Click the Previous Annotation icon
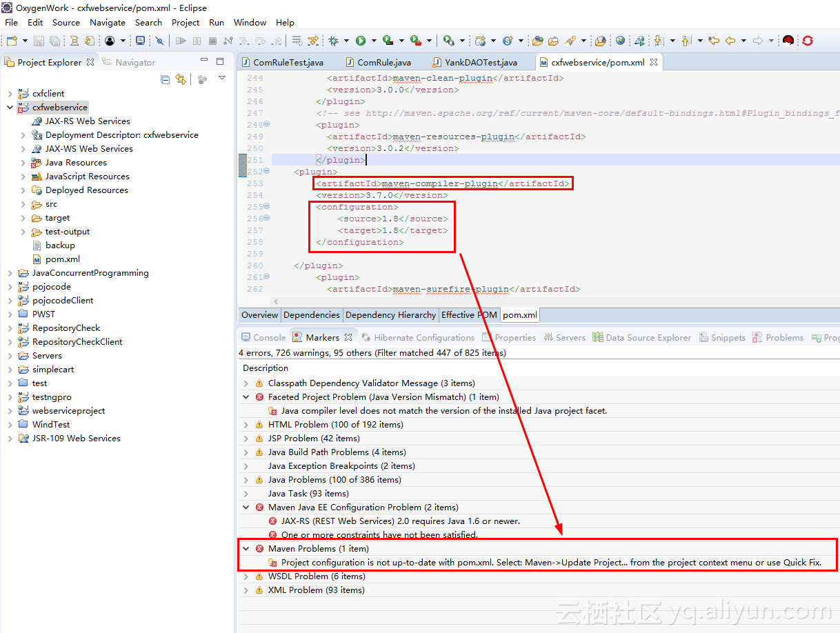This screenshot has width=840, height=633. pyautogui.click(x=686, y=41)
